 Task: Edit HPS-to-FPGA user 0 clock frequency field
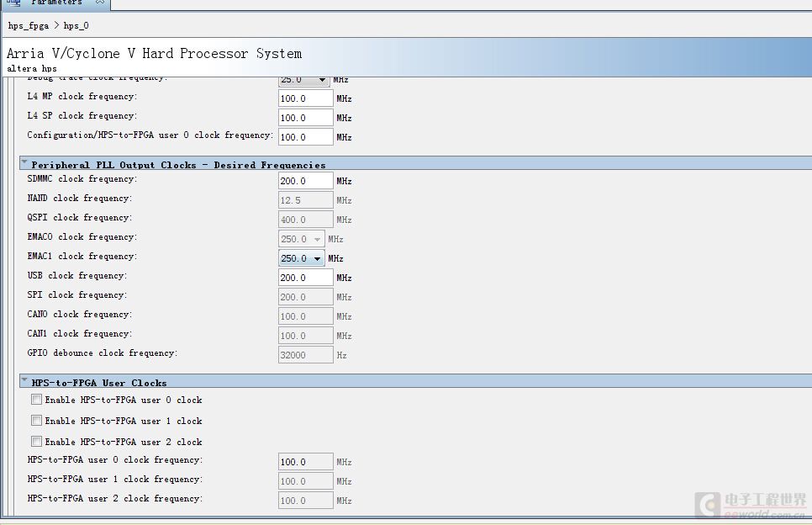point(305,462)
